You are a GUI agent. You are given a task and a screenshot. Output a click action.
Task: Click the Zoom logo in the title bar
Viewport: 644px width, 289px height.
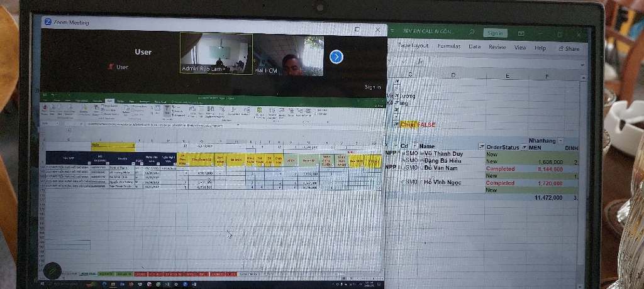[47, 22]
